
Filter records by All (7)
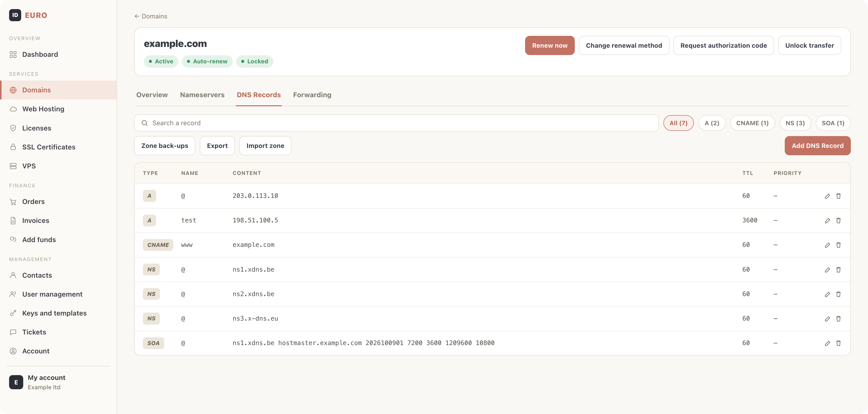coord(678,123)
